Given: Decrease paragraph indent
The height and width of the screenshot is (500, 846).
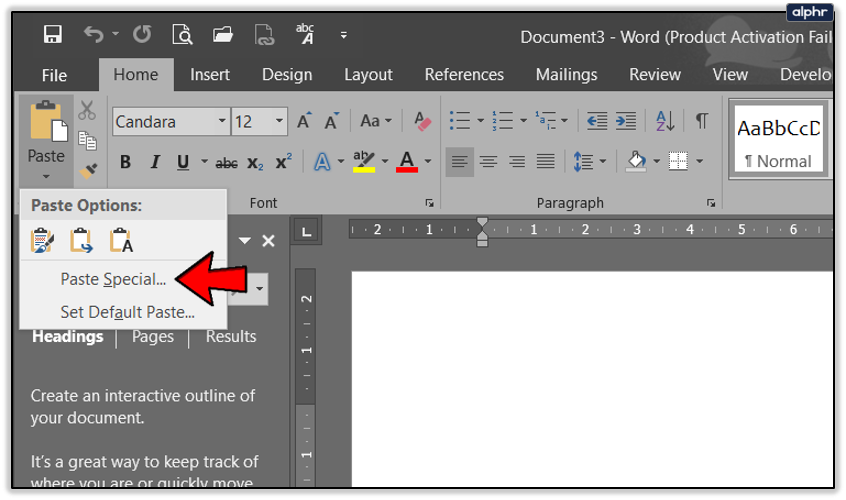Looking at the screenshot, I should 597,121.
